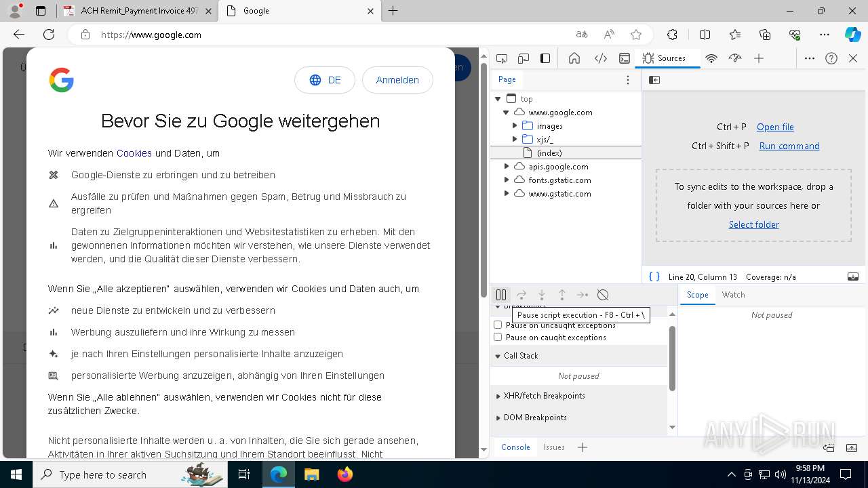868x488 pixels.
Task: Click Step out of function icon
Action: (x=562, y=295)
